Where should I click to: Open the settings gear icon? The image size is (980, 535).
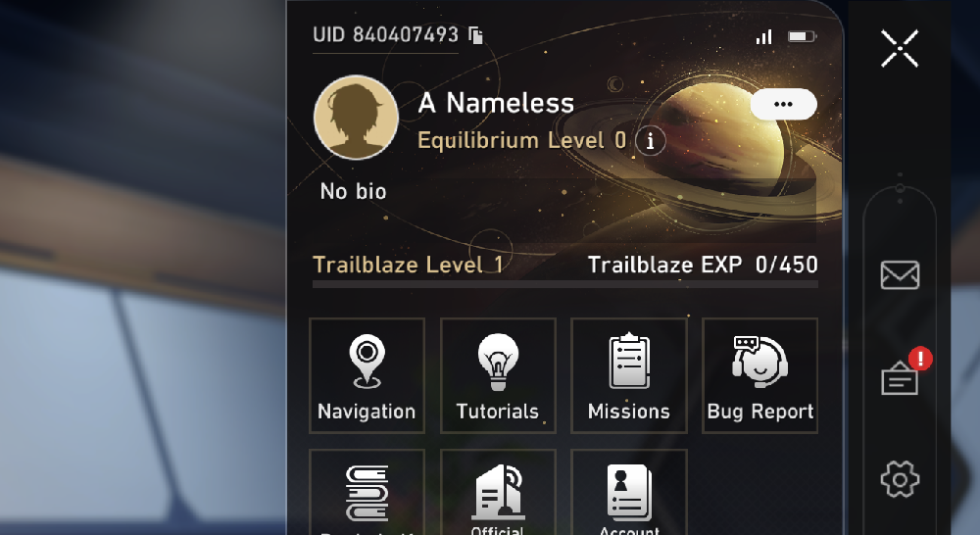[900, 479]
